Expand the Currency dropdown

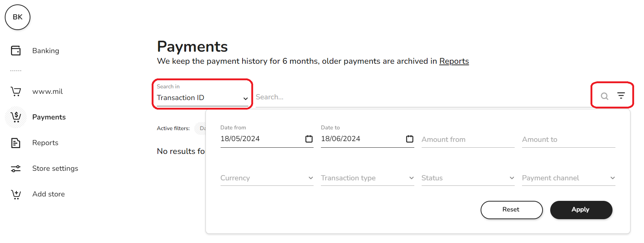pyautogui.click(x=267, y=178)
